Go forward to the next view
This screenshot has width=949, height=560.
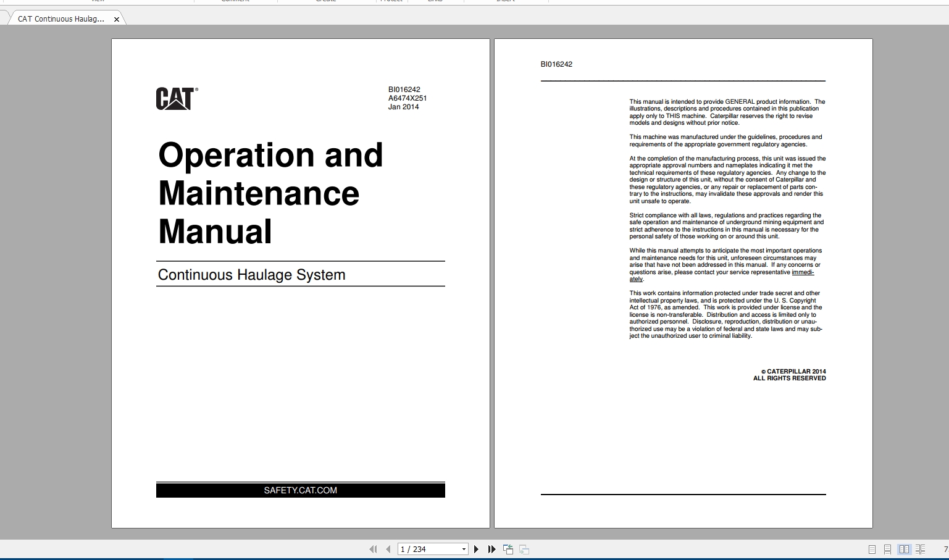[x=524, y=549]
